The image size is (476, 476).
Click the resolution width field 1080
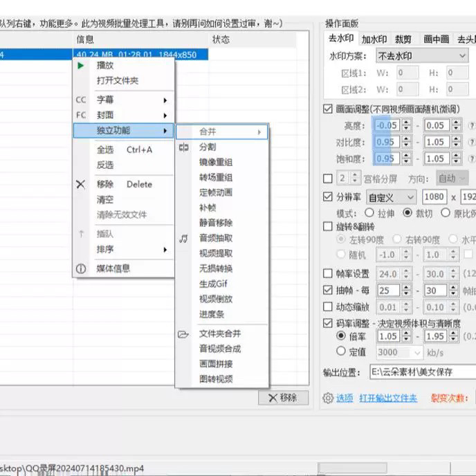click(434, 197)
